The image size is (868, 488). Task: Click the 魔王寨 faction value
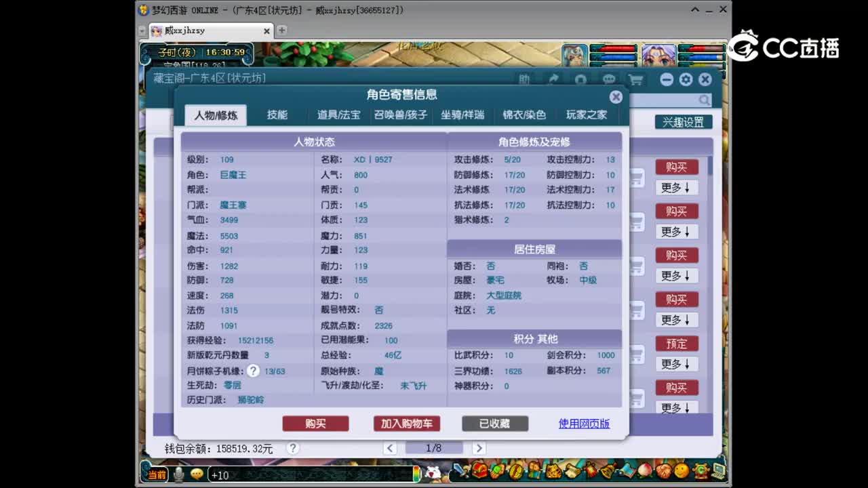(233, 205)
